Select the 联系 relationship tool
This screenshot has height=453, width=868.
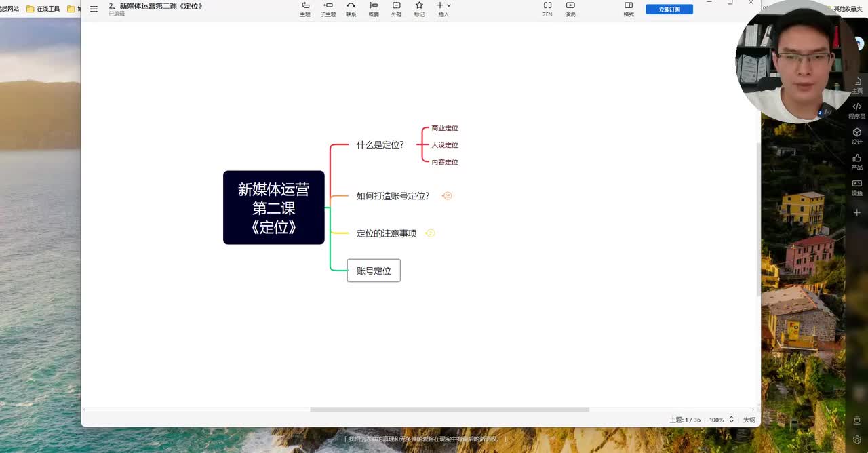[x=351, y=9]
